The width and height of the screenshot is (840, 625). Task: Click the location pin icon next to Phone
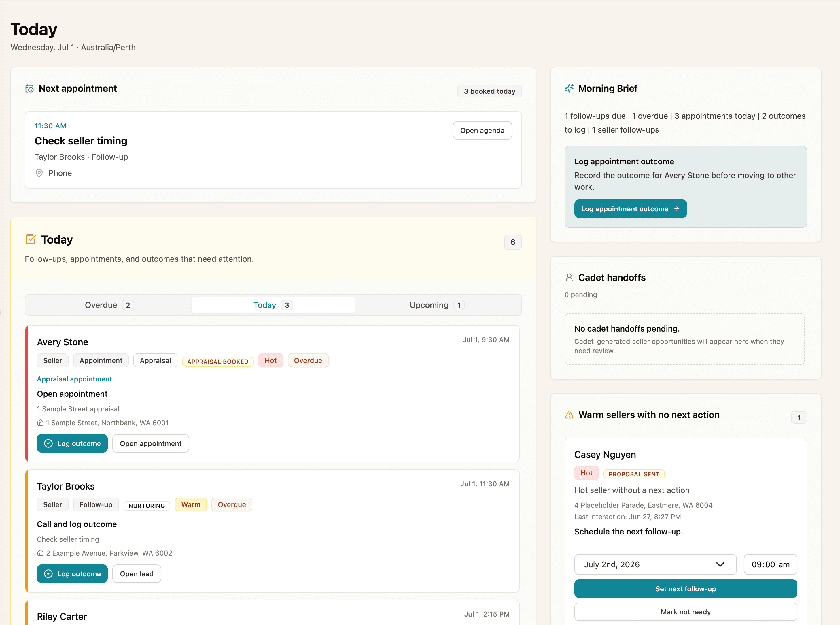click(x=39, y=173)
